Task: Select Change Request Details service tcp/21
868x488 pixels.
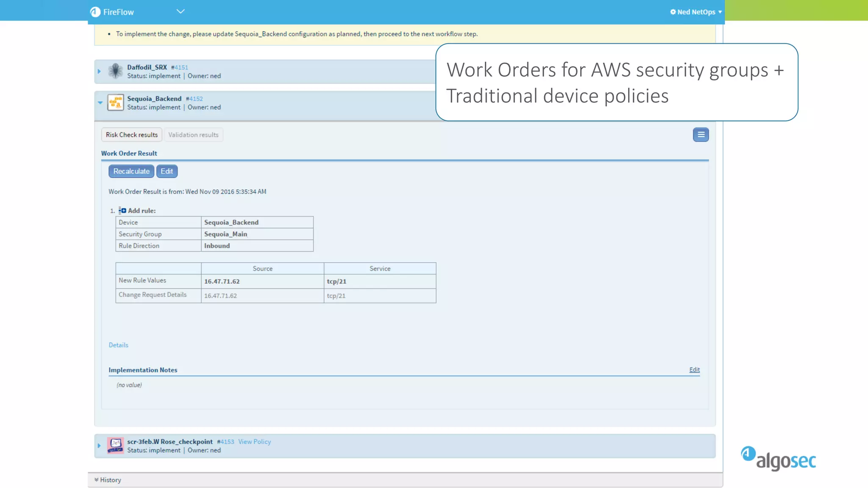Action: (380, 296)
